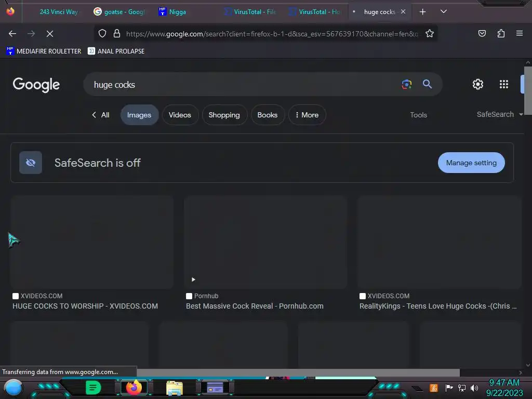Select the Books filter
The width and height of the screenshot is (532, 399).
coord(268,115)
